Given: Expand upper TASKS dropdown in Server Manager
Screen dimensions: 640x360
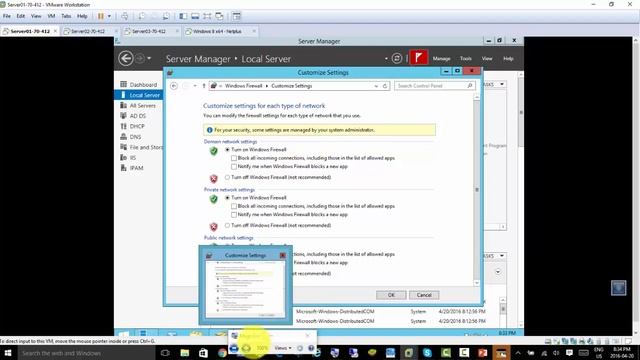Looking at the screenshot, I should (502, 84).
